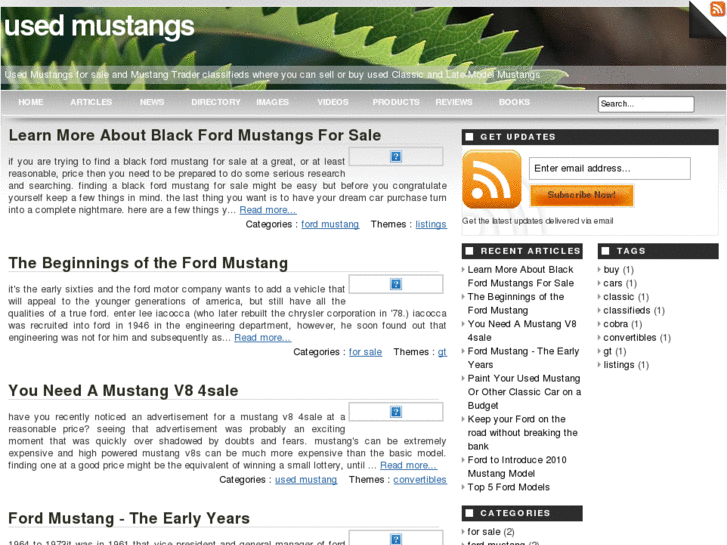The height and width of the screenshot is (545, 727).
Task: Open the Home menu item
Action: click(31, 102)
